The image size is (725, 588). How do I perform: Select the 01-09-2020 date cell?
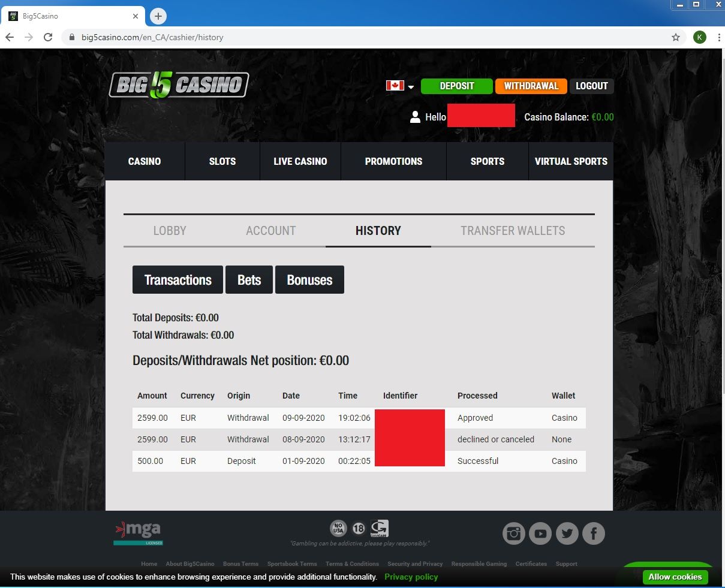pos(303,461)
